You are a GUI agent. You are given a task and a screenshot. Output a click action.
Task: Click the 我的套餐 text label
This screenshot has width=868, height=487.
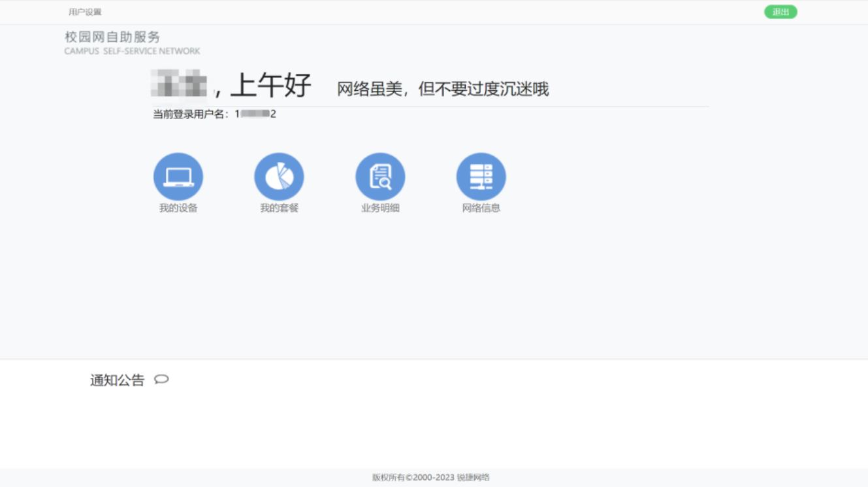coord(279,208)
